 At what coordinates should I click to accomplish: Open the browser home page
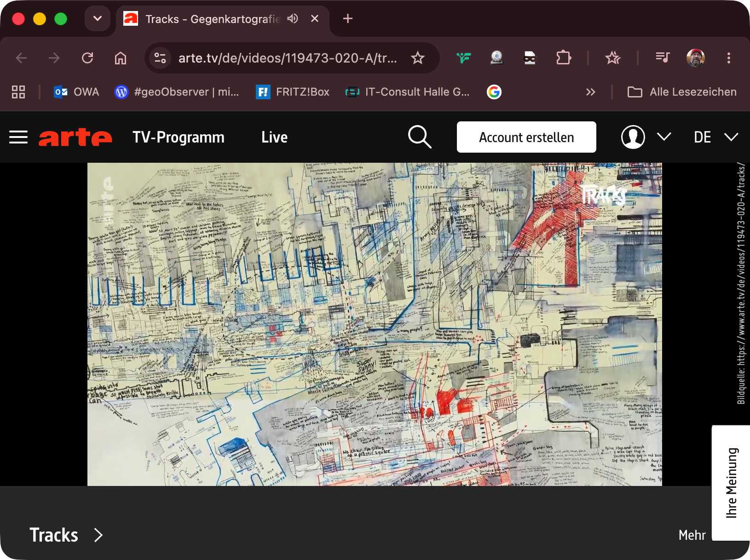pyautogui.click(x=121, y=58)
